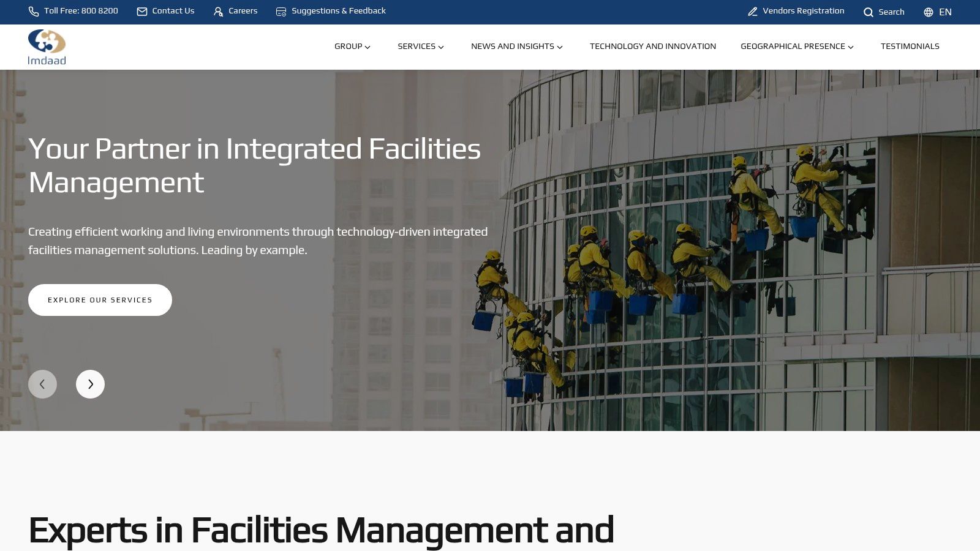Open the Careers link

[243, 11]
